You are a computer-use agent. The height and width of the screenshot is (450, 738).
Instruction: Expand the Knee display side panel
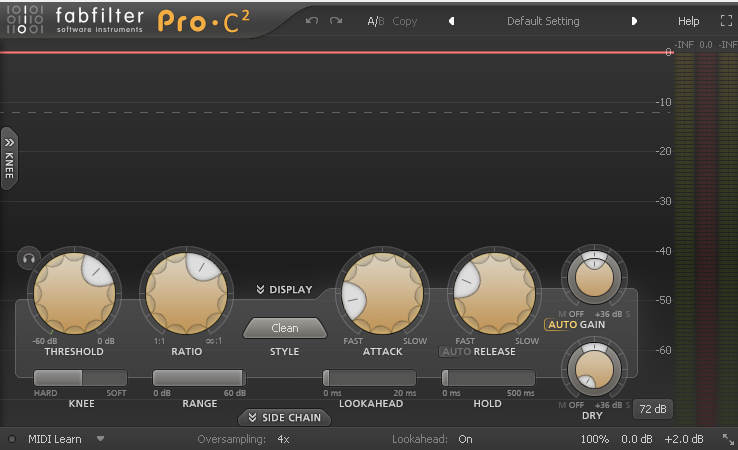[9, 159]
